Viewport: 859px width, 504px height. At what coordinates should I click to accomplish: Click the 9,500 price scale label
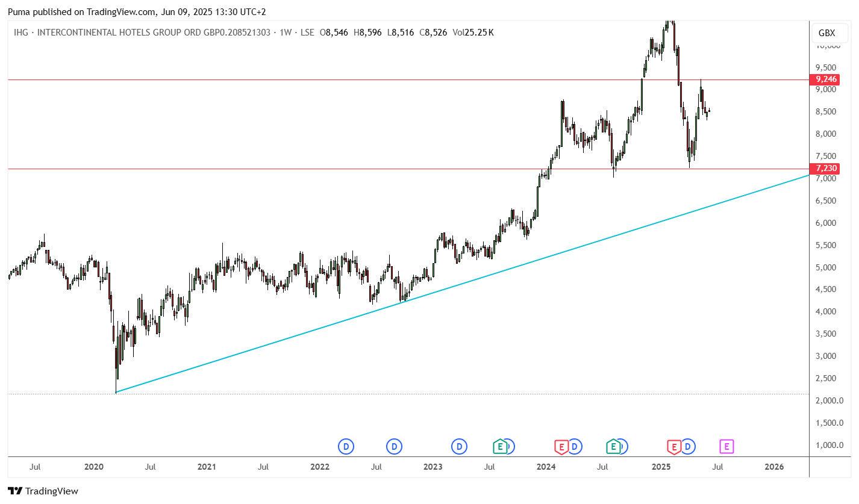[825, 67]
